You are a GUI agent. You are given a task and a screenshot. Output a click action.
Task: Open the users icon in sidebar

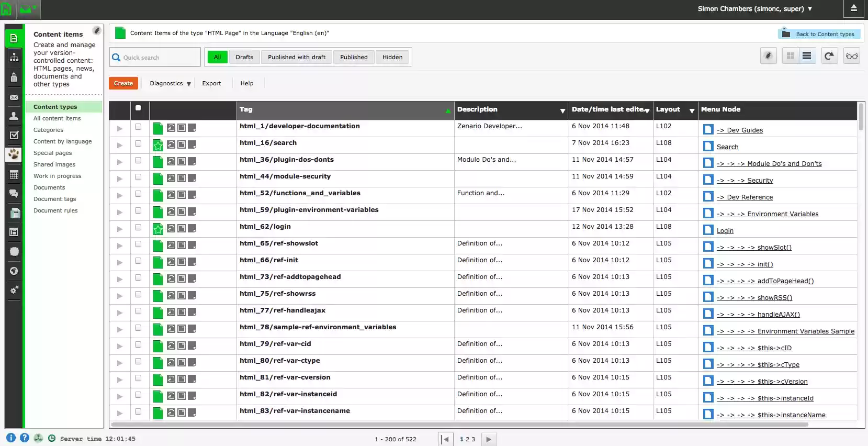tap(14, 116)
